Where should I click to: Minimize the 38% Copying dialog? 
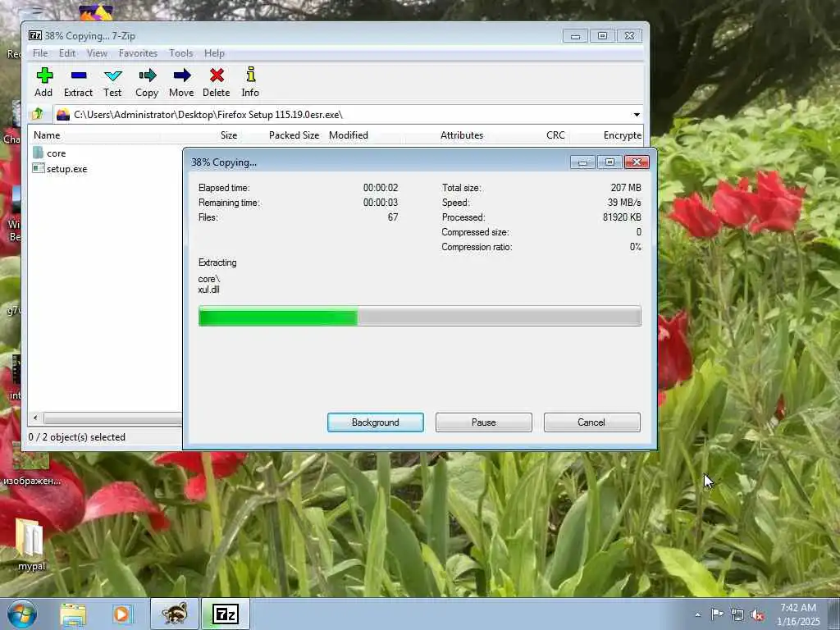pos(583,162)
